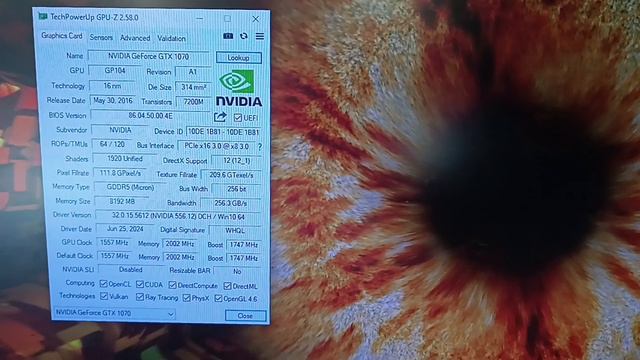Click the GPU field showing GP104
This screenshot has height=360, width=640.
click(x=115, y=71)
